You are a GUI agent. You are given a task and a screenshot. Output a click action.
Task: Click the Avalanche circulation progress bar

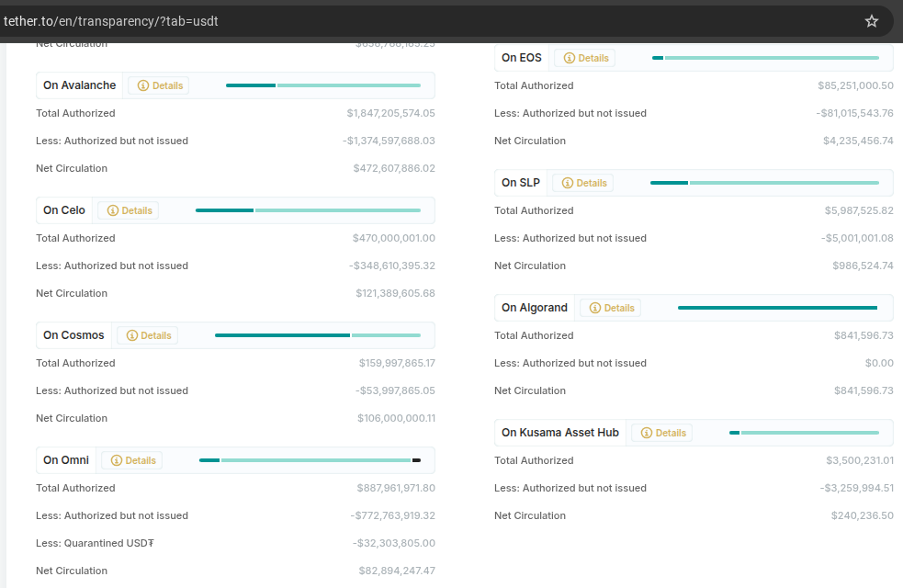click(x=323, y=85)
